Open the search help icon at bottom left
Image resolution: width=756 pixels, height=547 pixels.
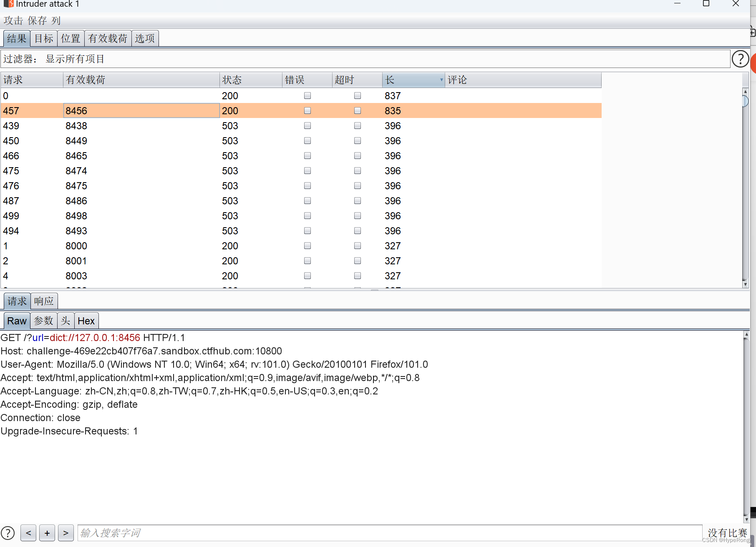pos(8,533)
